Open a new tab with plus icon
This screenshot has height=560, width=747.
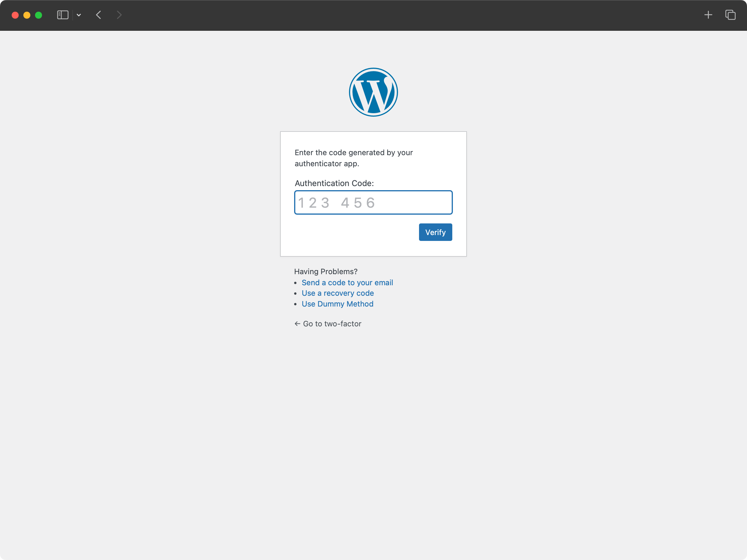pyautogui.click(x=708, y=15)
